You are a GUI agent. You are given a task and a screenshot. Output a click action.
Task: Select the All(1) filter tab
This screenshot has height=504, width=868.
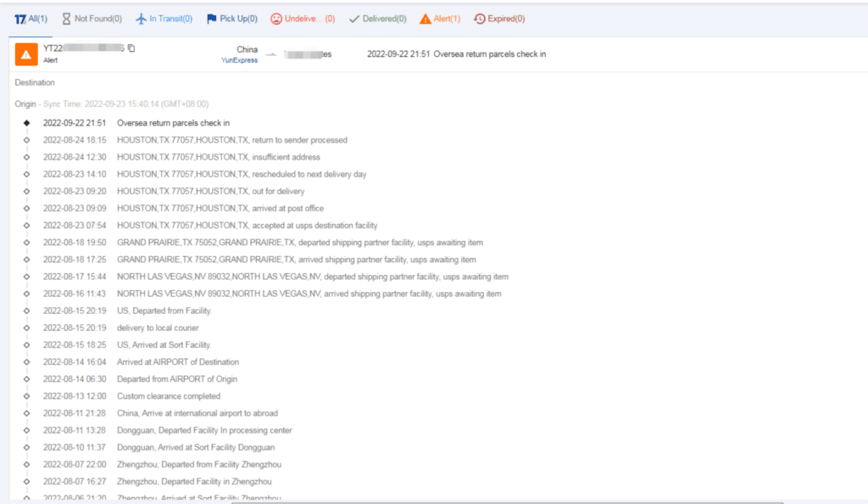coord(30,19)
